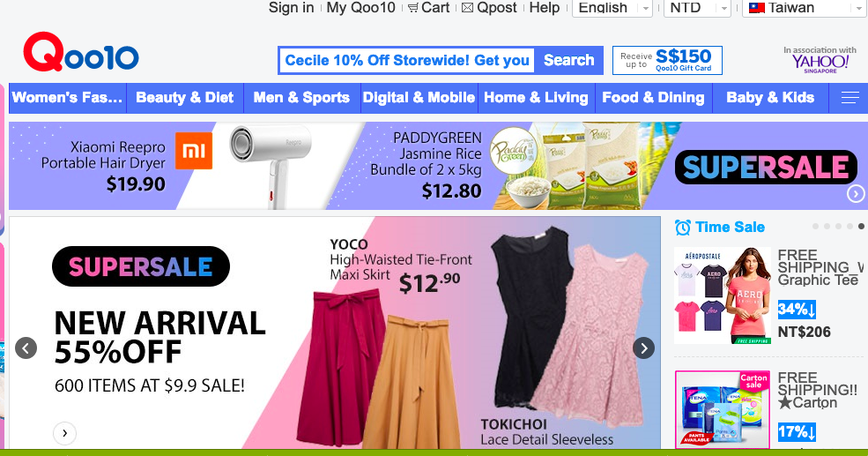Click the search text input field

(407, 60)
